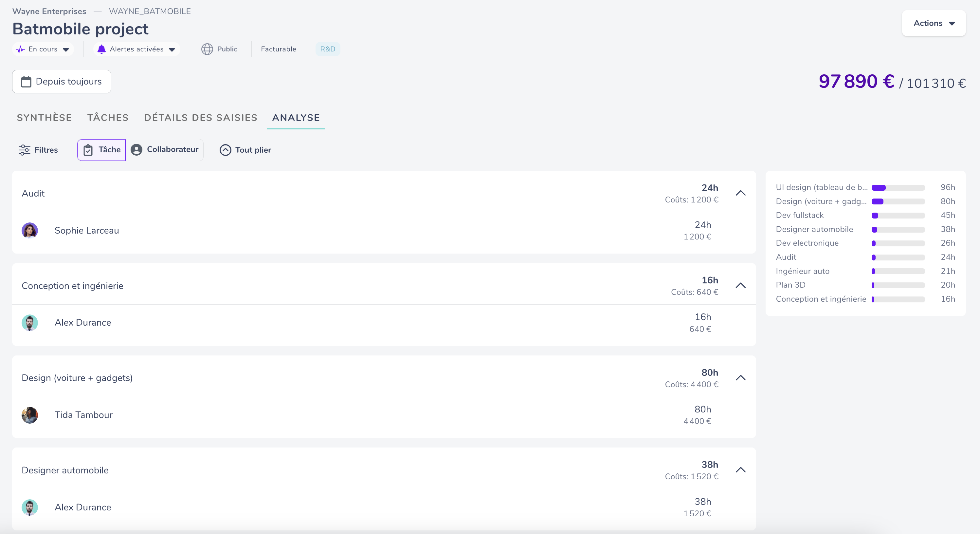Viewport: 980px width, 534px height.
Task: Click the calendar icon in Depuis toujours
Action: coord(26,82)
